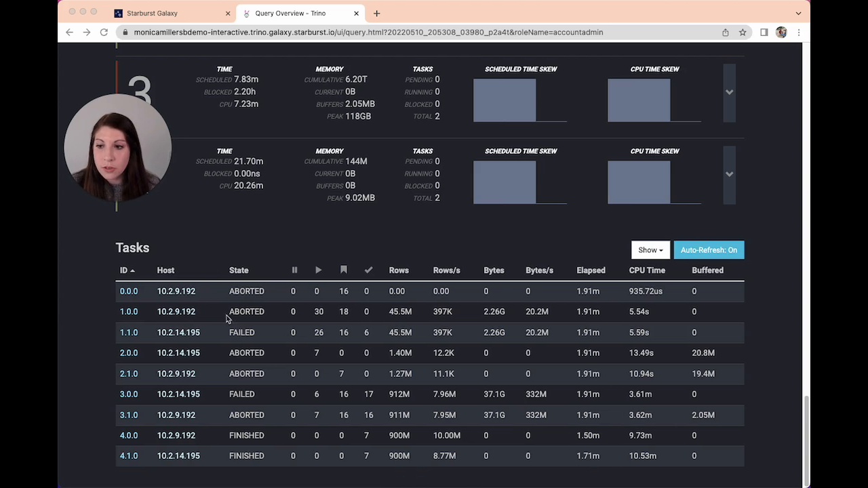Expand stage 3 details chevron
Viewport: 868px width, 488px height.
[729, 92]
